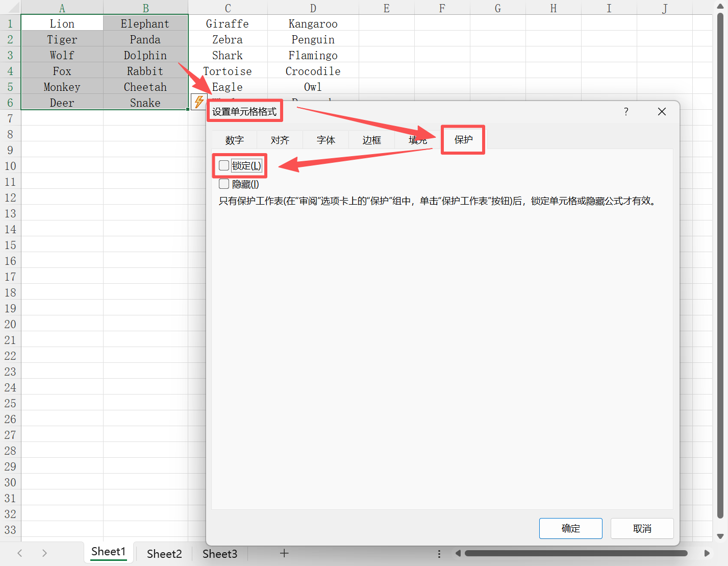
Task: Select the Kangaroo cell
Action: 313,23
